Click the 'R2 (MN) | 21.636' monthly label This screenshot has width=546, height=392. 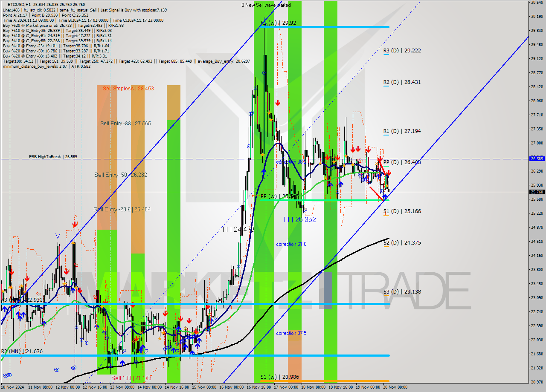click(x=22, y=352)
